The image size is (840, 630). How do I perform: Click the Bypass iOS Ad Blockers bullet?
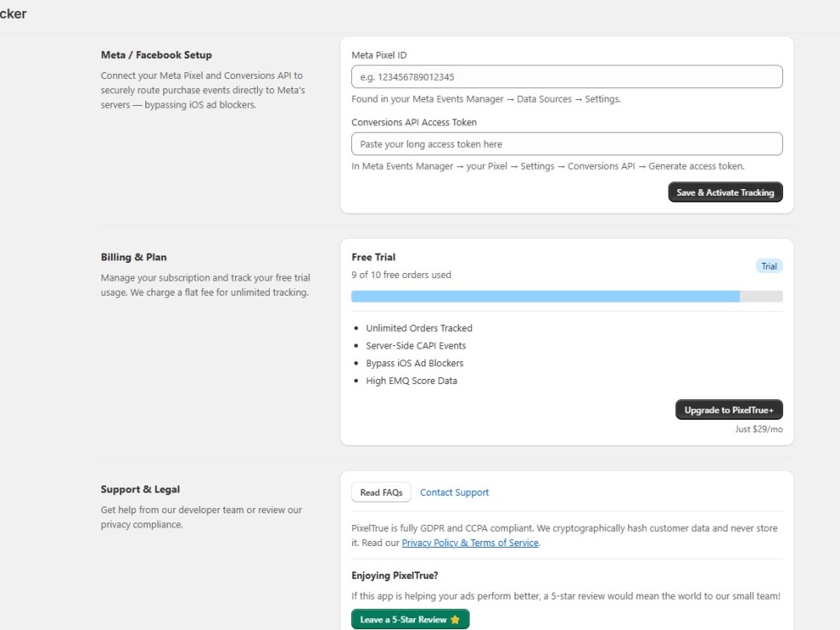click(x=415, y=363)
